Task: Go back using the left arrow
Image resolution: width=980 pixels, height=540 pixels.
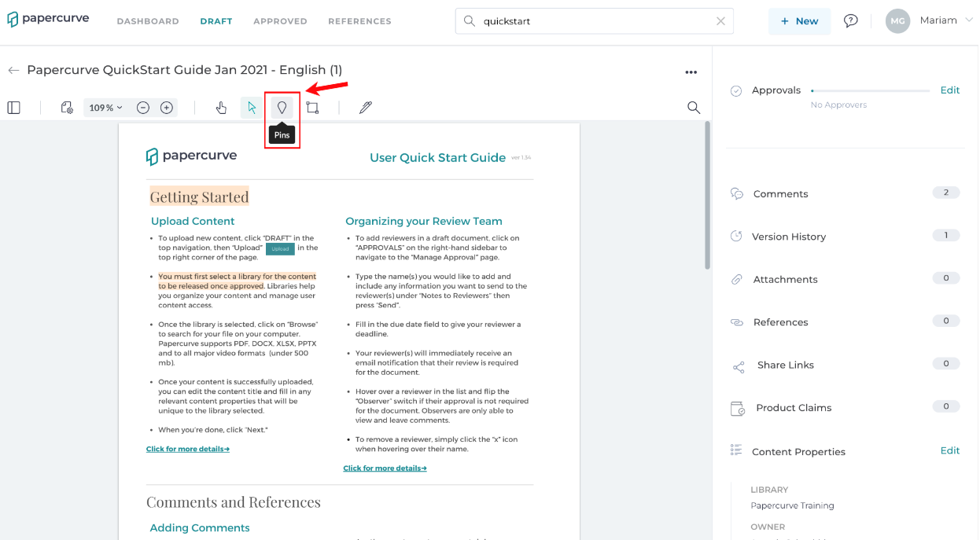Action: coord(13,70)
